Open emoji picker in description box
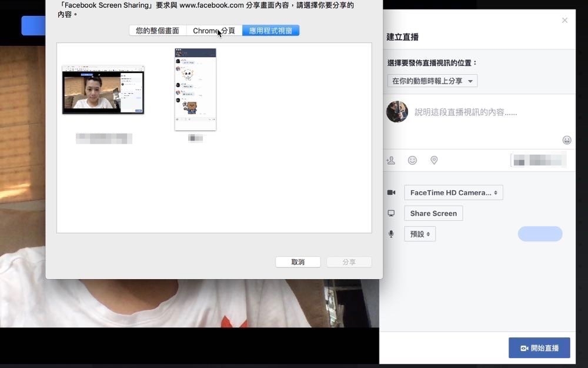 566,140
